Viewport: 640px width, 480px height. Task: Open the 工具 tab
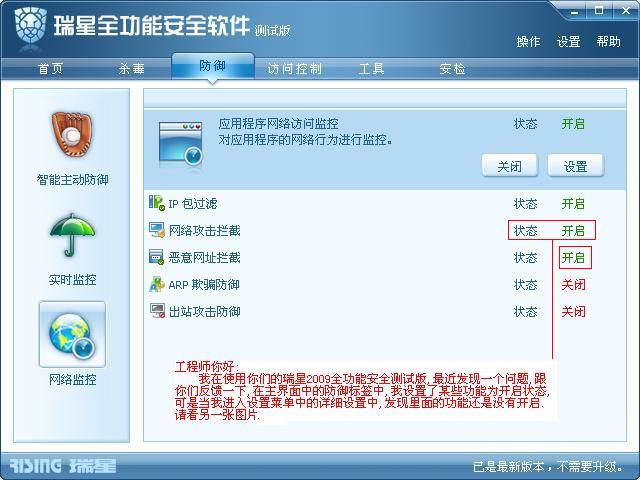click(x=371, y=68)
